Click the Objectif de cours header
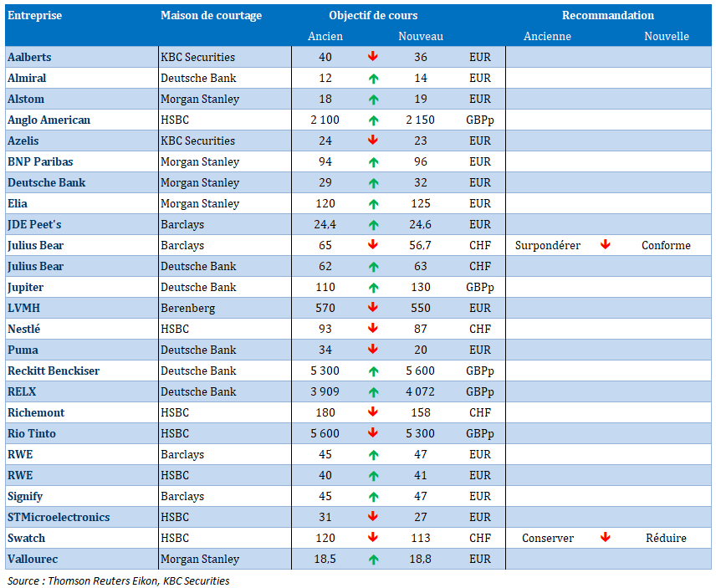 click(x=373, y=16)
